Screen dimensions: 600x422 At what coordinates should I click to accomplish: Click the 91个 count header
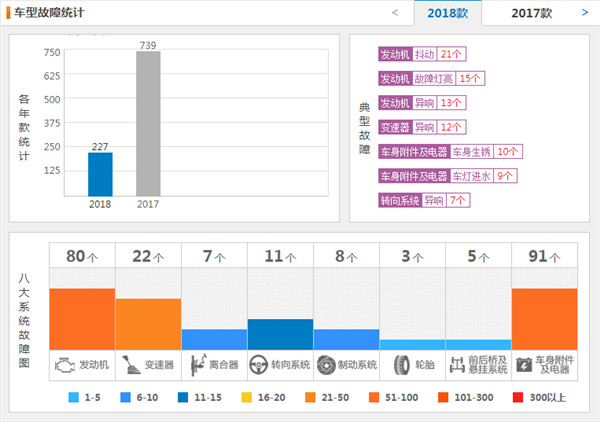(x=545, y=256)
